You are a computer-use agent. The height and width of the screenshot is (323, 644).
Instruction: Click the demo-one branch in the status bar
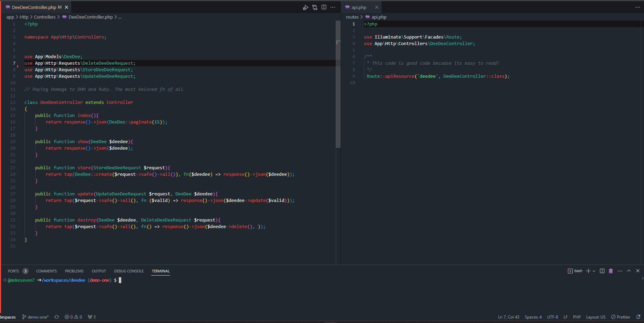tap(35, 317)
